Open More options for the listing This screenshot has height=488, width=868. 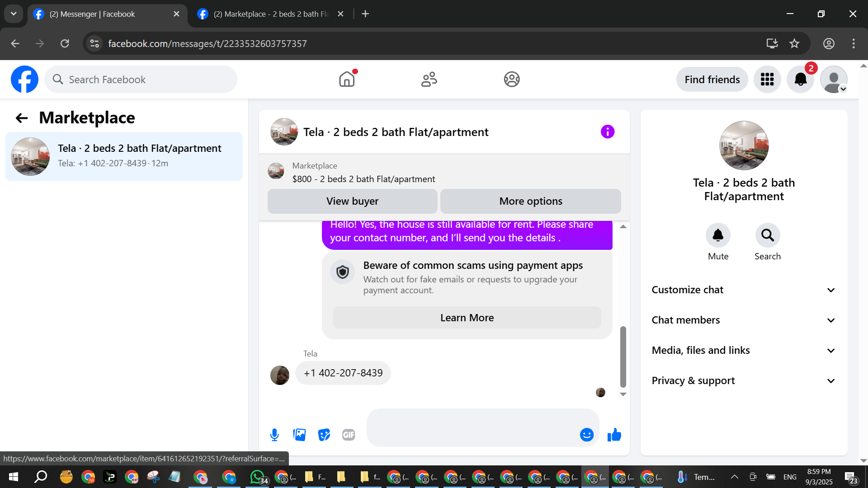coord(531,201)
